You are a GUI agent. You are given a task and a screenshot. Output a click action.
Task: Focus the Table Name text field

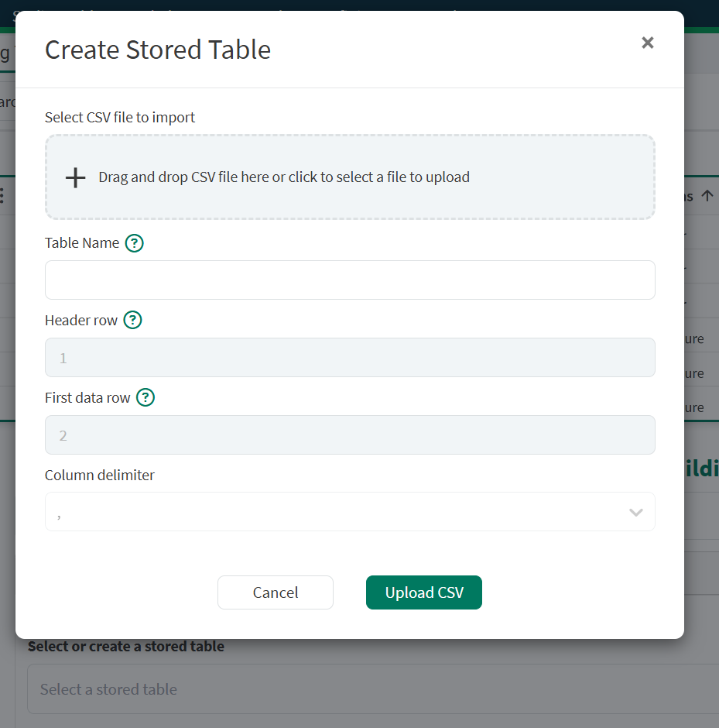point(350,280)
